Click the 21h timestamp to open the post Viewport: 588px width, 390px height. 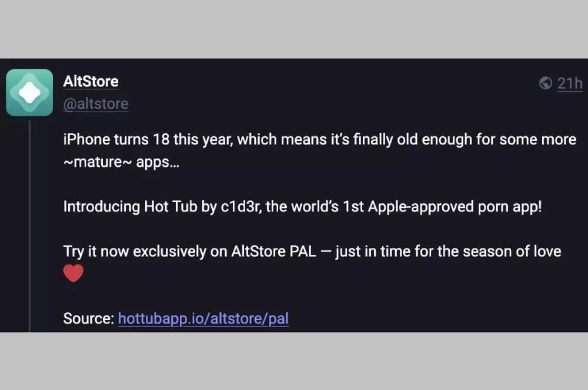(569, 83)
